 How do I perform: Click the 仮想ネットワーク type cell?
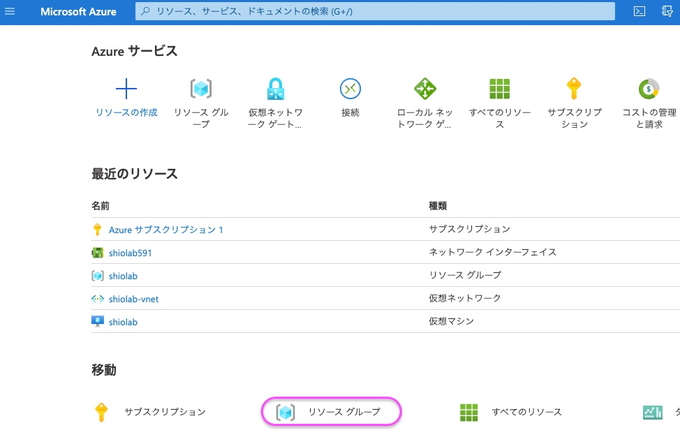pyautogui.click(x=465, y=298)
